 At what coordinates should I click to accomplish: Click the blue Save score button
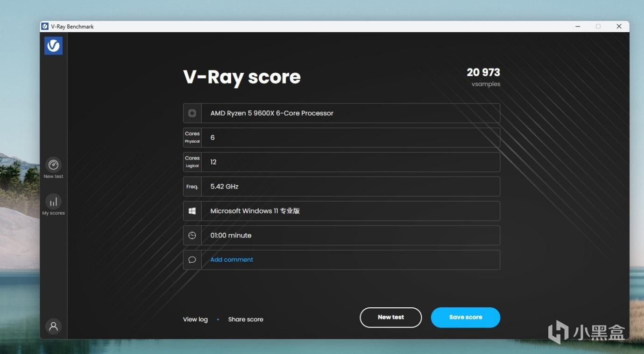click(466, 317)
